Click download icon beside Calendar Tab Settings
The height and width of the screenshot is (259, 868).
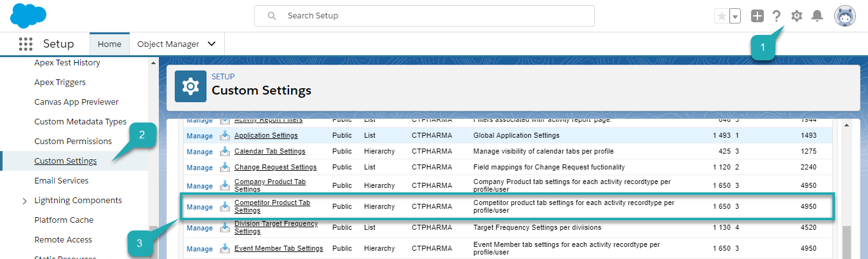pyautogui.click(x=225, y=151)
